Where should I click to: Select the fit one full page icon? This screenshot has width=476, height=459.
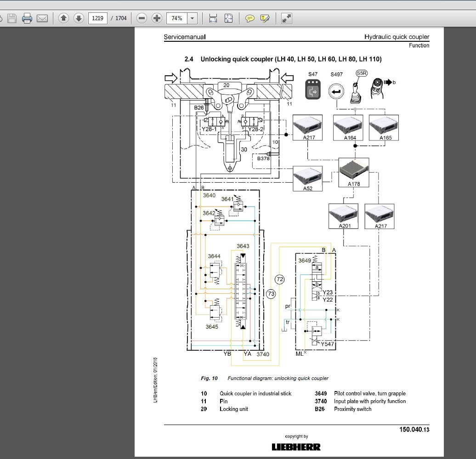pyautogui.click(x=228, y=18)
